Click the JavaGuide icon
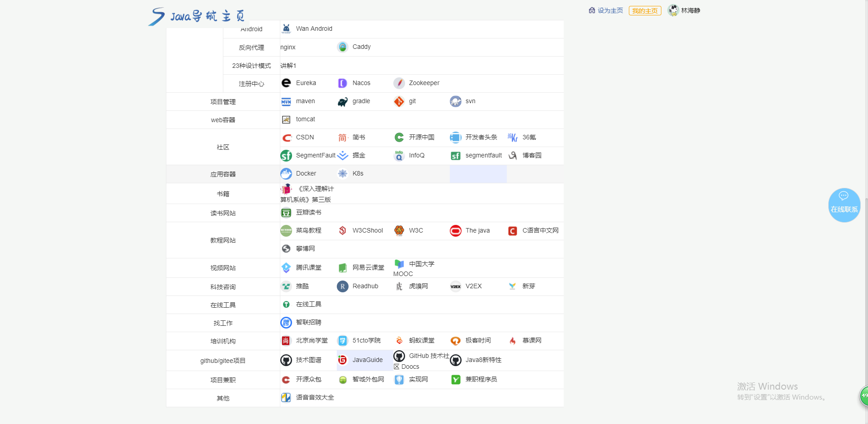 (343, 360)
